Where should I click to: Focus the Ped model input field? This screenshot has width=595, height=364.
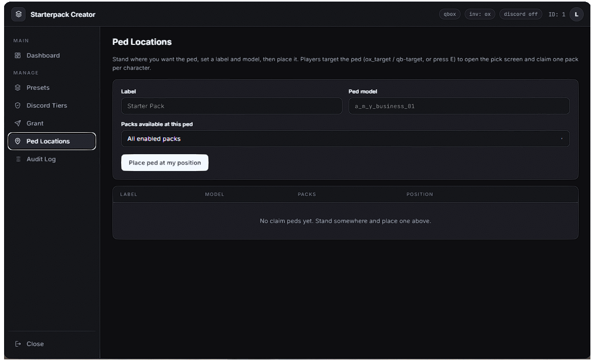tap(459, 106)
